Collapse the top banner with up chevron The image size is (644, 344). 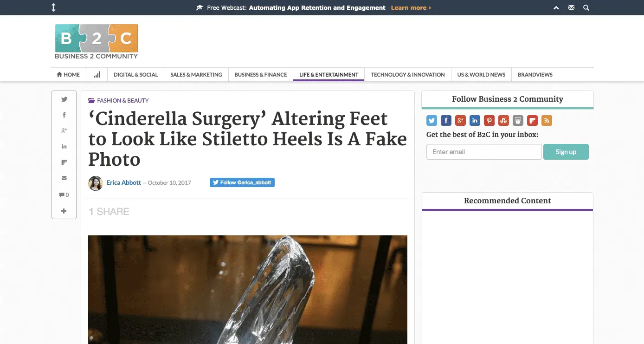point(556,8)
